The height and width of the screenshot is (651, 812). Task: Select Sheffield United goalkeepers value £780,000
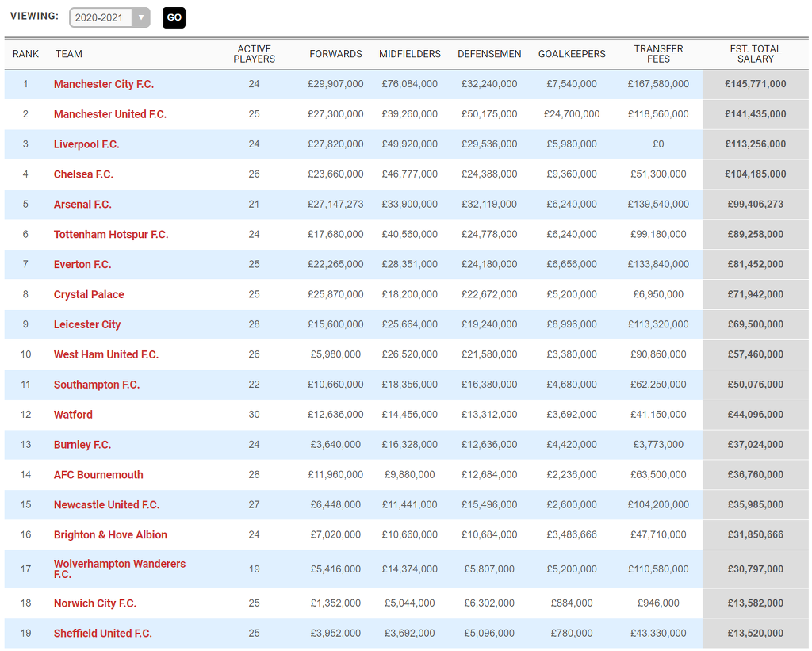572,633
